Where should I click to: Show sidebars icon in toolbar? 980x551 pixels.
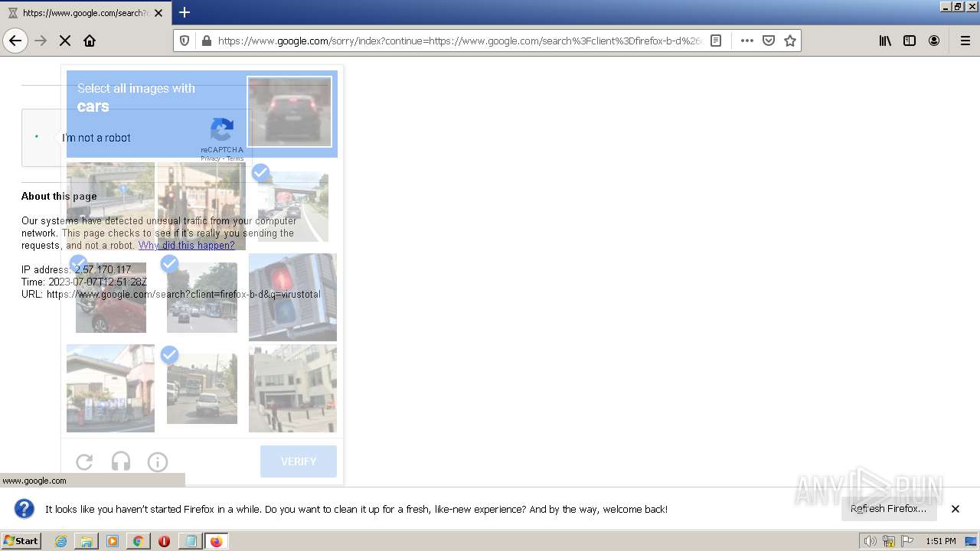(x=910, y=41)
